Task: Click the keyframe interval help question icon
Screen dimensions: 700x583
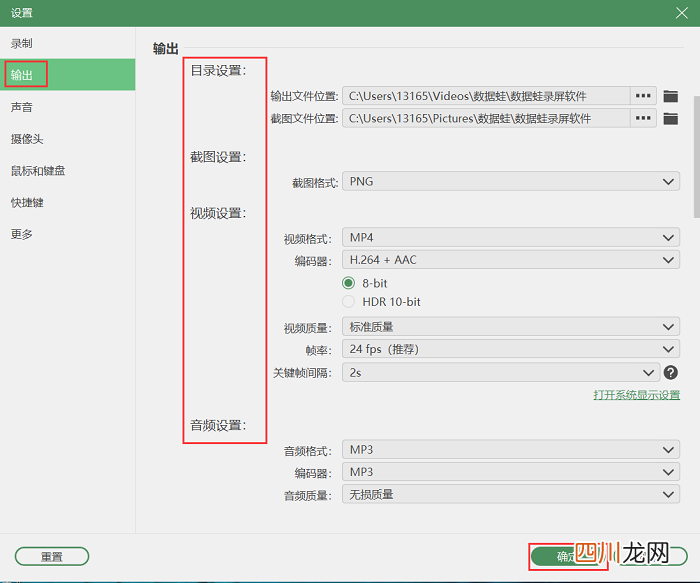Action: point(671,372)
